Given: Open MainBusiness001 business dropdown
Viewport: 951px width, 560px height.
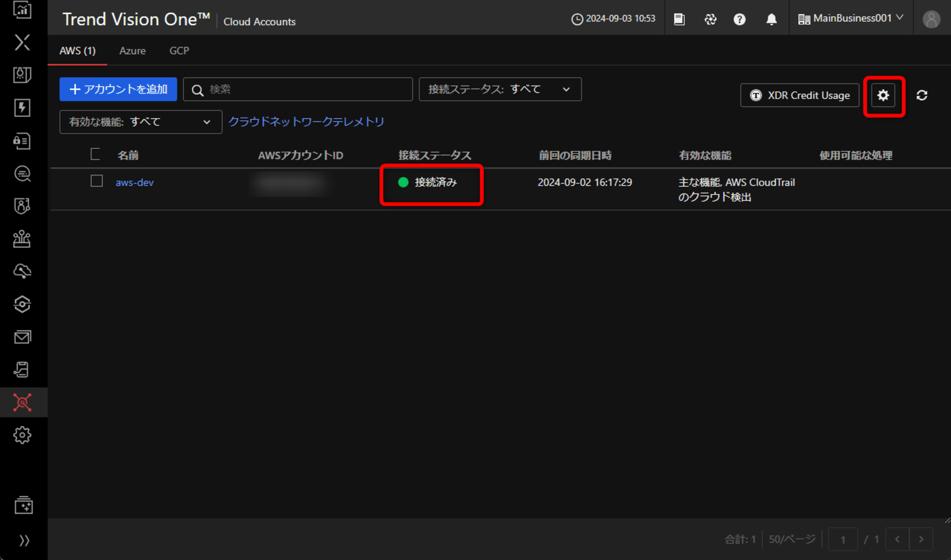Looking at the screenshot, I should [851, 19].
